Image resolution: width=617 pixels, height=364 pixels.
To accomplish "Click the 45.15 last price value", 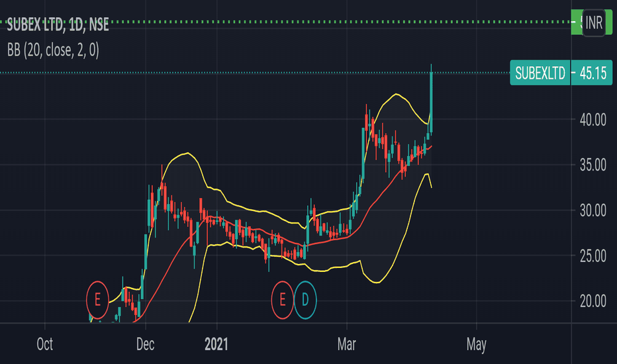I will [593, 73].
